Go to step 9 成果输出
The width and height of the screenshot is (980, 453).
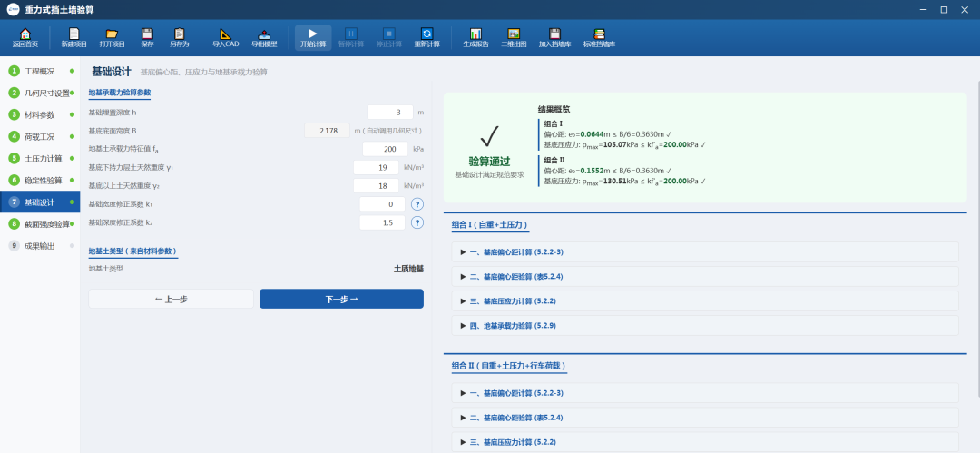click(40, 246)
